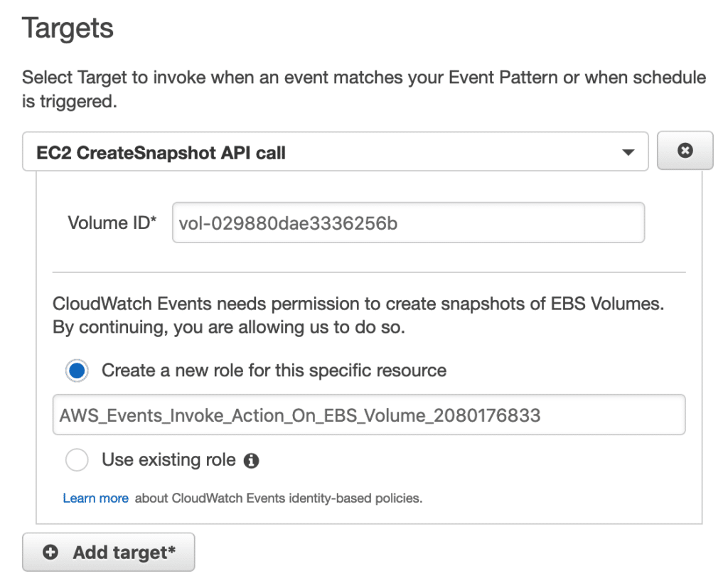Click the plus icon on Add target
728x586 pixels.
49,552
